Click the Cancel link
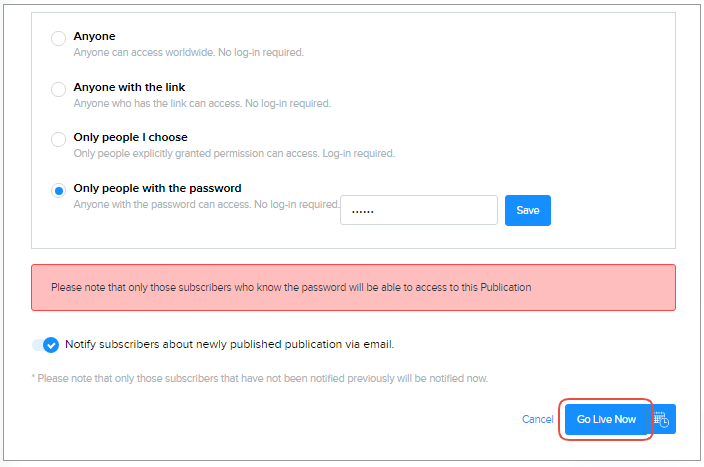Image resolution: width=704 pixels, height=467 pixels. click(x=537, y=420)
